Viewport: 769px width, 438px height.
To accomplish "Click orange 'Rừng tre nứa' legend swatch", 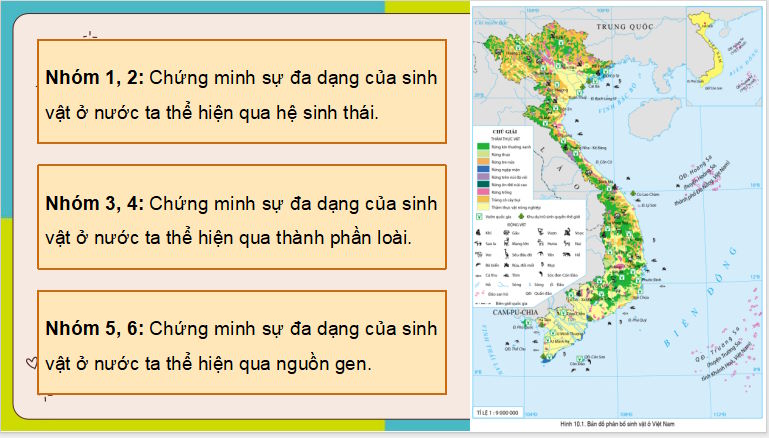I will (483, 161).
